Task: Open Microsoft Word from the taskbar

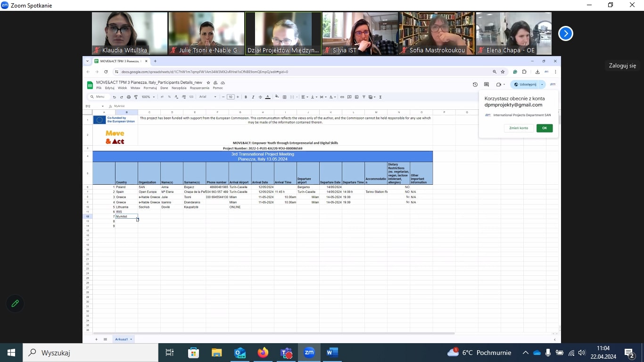Action: point(332,353)
